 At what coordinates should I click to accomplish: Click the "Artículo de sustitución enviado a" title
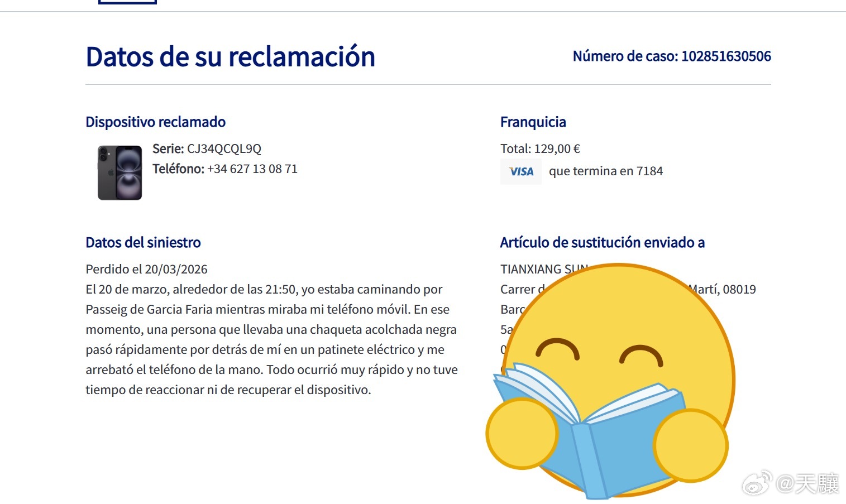tap(603, 242)
